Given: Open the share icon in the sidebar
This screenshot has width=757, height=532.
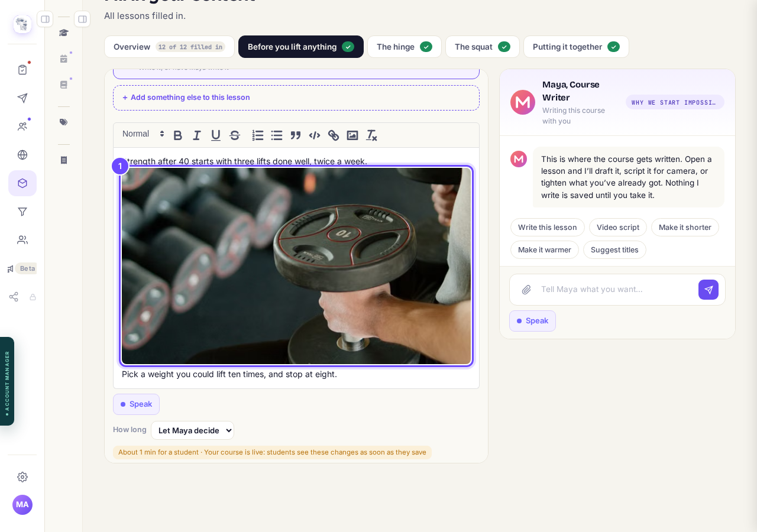Looking at the screenshot, I should coord(14,297).
